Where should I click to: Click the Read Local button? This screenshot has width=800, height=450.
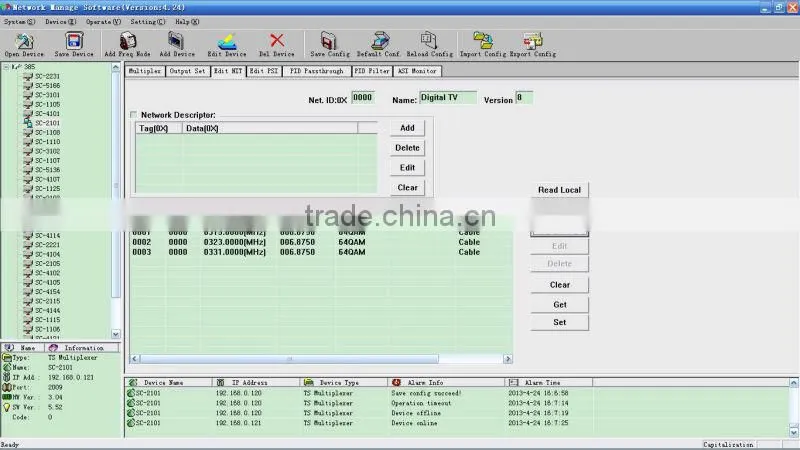click(559, 190)
